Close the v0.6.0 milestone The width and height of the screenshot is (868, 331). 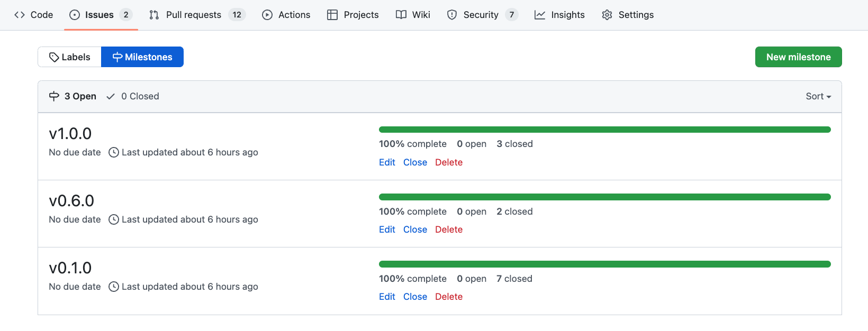415,229
